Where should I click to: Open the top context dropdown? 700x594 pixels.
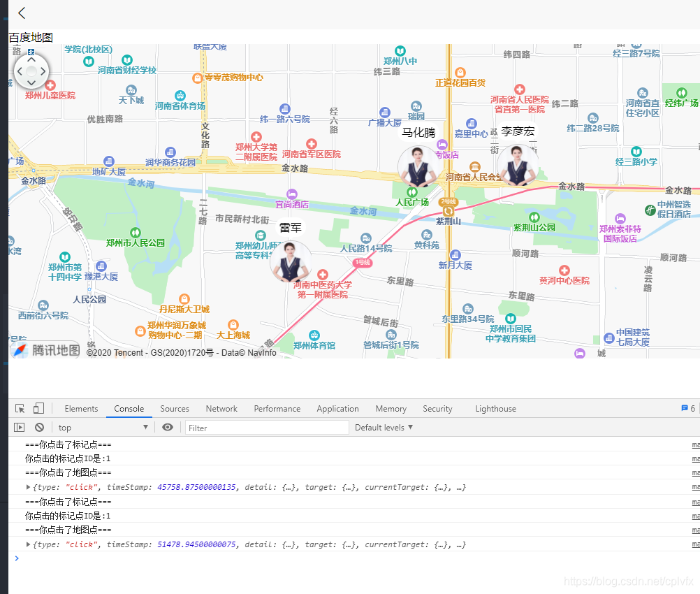coord(103,428)
